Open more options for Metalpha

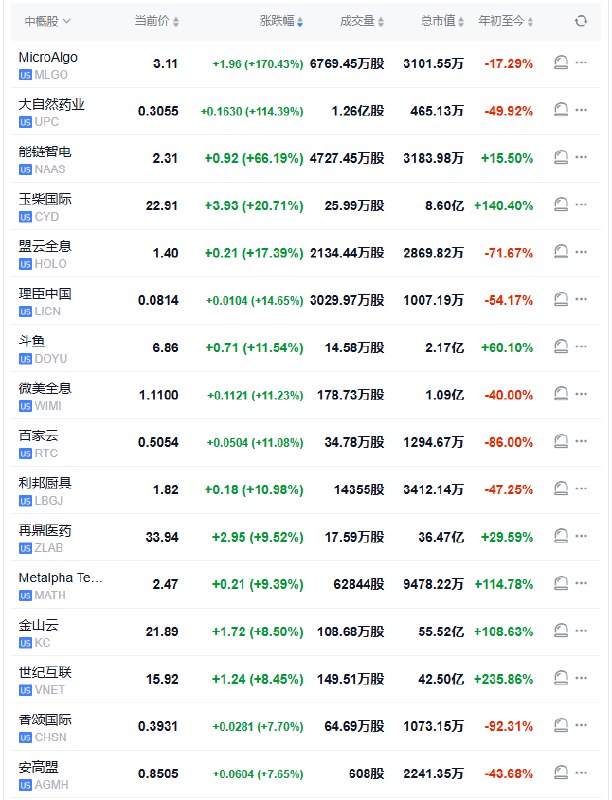coord(581,583)
